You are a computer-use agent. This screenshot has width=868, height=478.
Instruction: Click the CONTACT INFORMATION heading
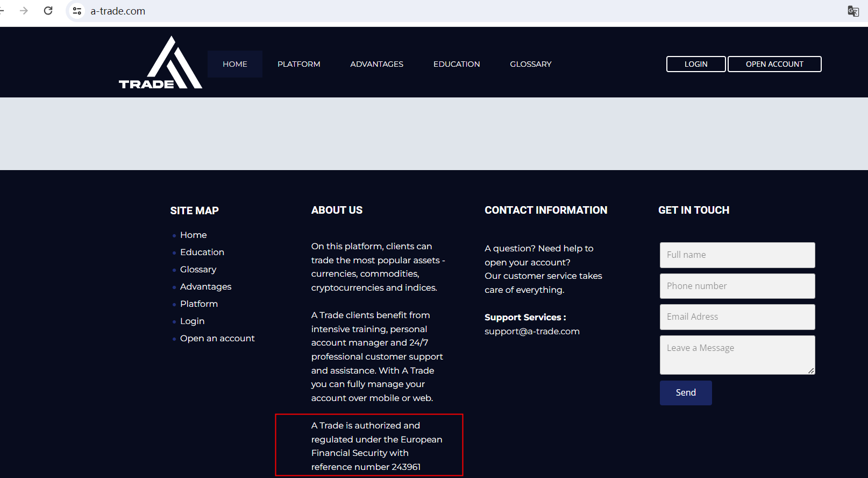click(546, 210)
